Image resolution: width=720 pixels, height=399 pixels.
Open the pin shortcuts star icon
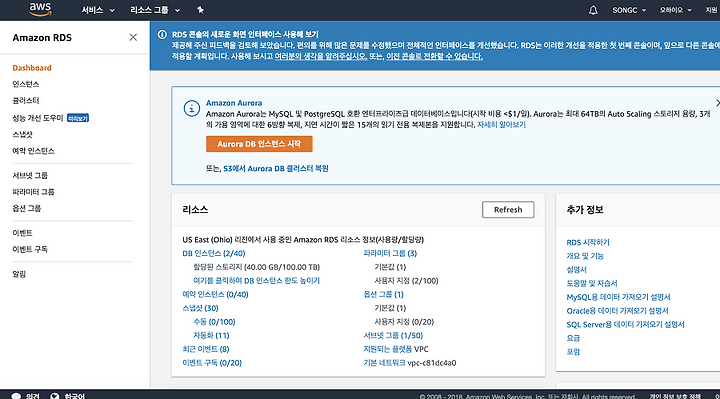click(200, 10)
